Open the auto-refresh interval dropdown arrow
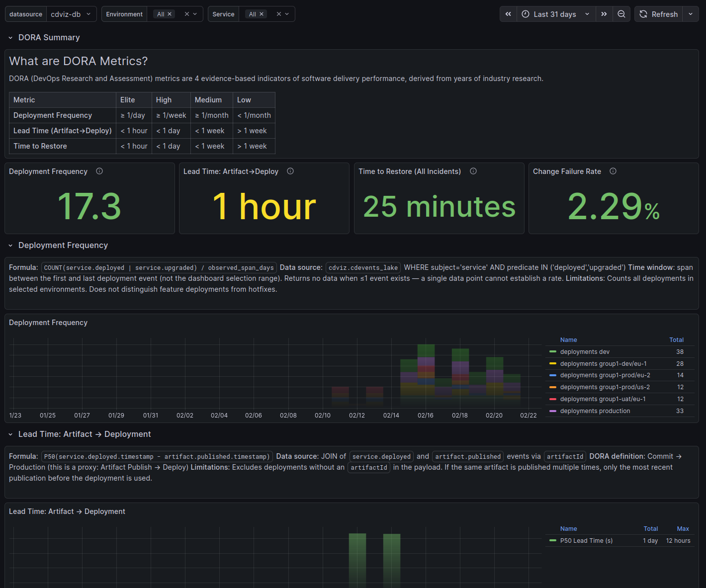Viewport: 706px width, 588px height. pyautogui.click(x=691, y=14)
